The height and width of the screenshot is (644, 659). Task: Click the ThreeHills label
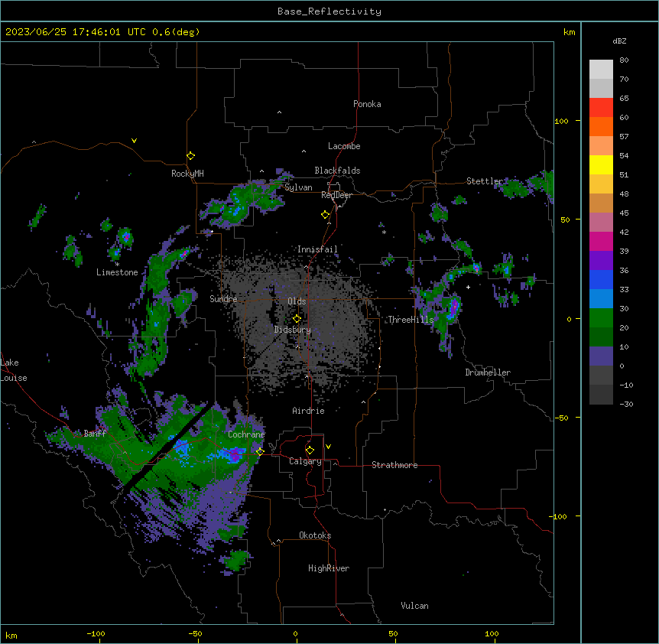tap(411, 320)
